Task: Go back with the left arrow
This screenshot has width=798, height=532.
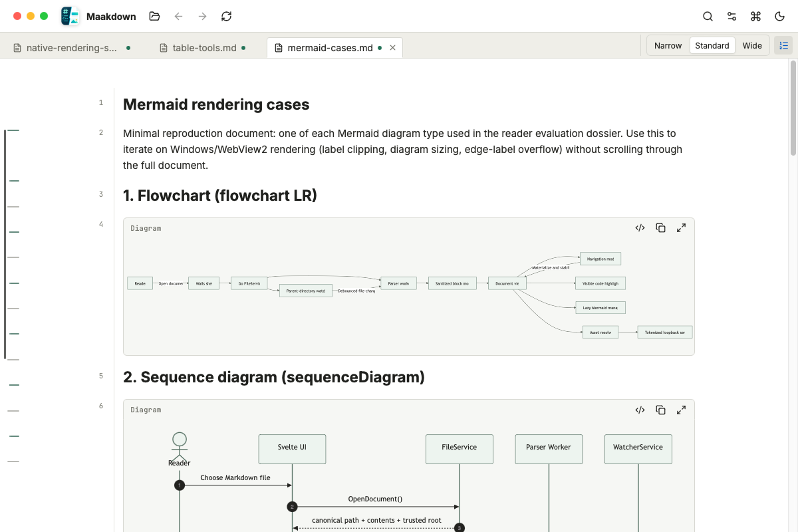Action: [x=178, y=16]
